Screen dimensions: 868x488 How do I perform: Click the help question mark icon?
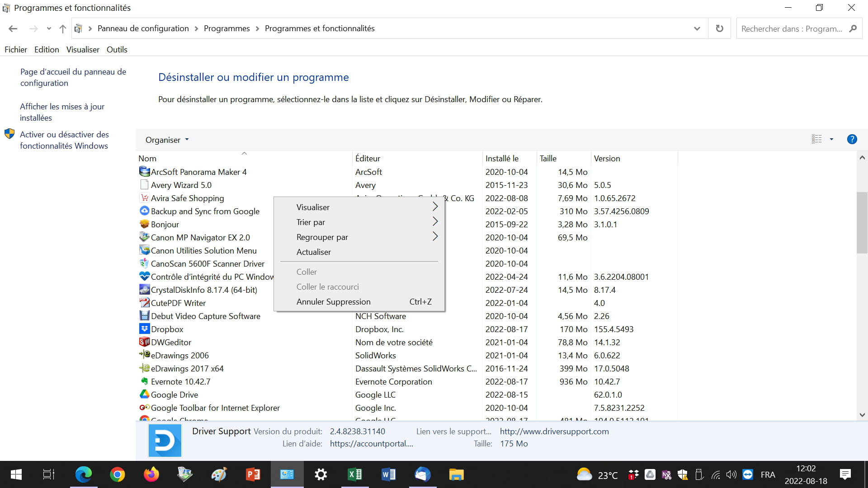tap(852, 139)
